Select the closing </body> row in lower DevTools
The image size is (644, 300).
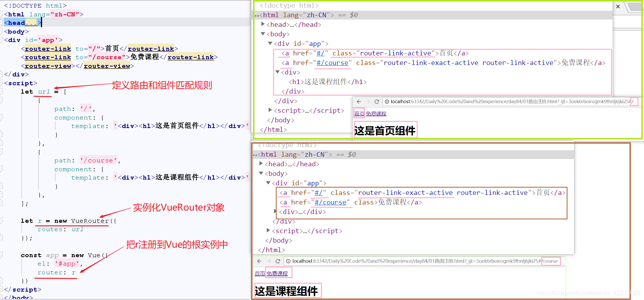279,240
